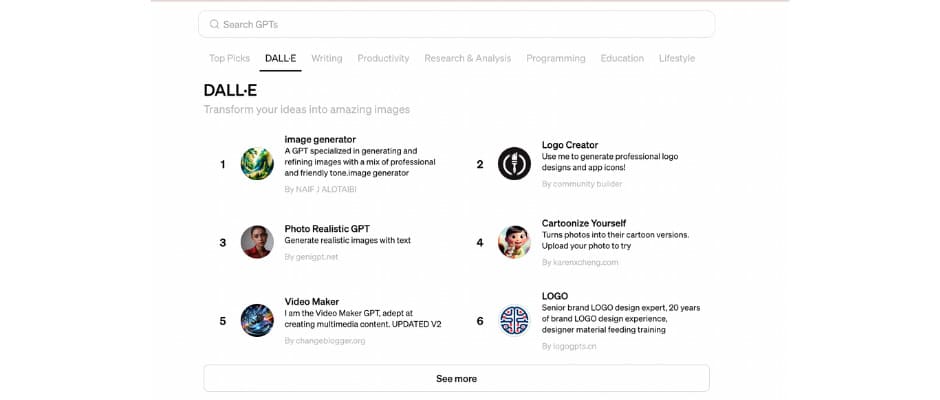Select the DALL·E tab
The image size is (940, 400).
click(x=281, y=58)
